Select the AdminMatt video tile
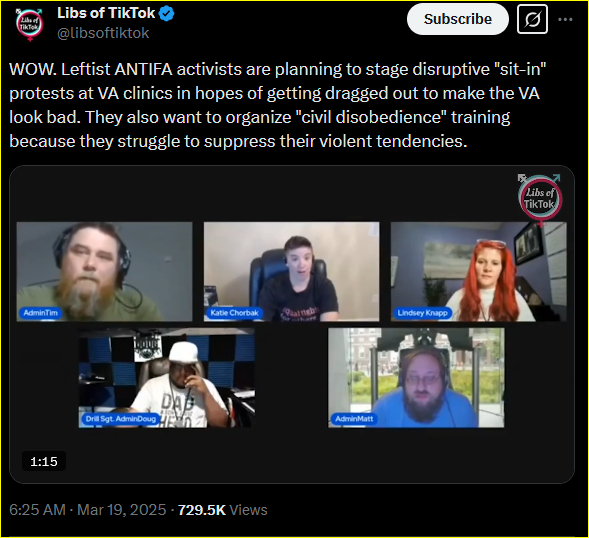The image size is (589, 538). [416, 378]
